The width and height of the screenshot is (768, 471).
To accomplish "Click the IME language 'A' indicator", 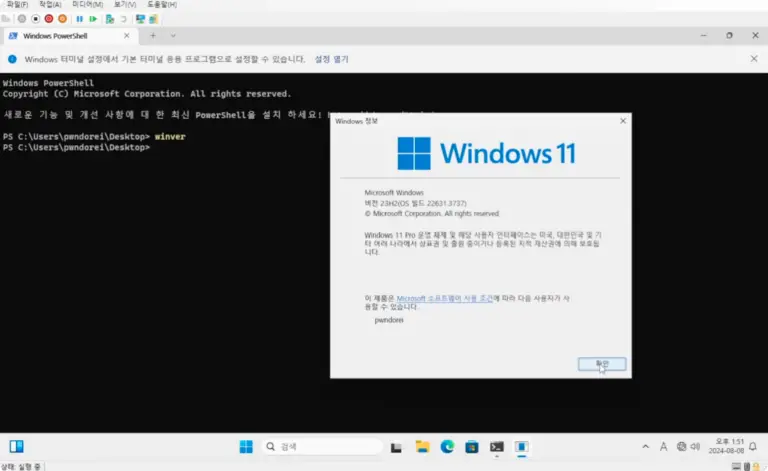I will [663, 447].
